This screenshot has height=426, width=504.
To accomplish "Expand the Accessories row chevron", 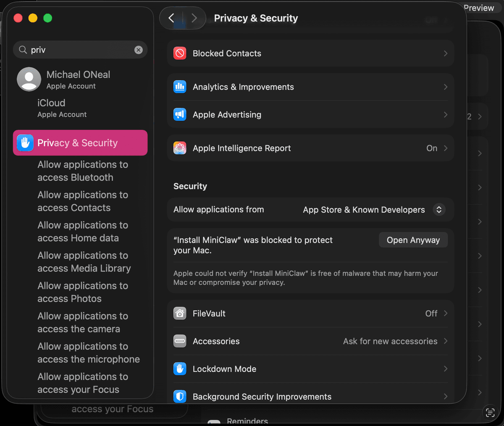I will [446, 341].
